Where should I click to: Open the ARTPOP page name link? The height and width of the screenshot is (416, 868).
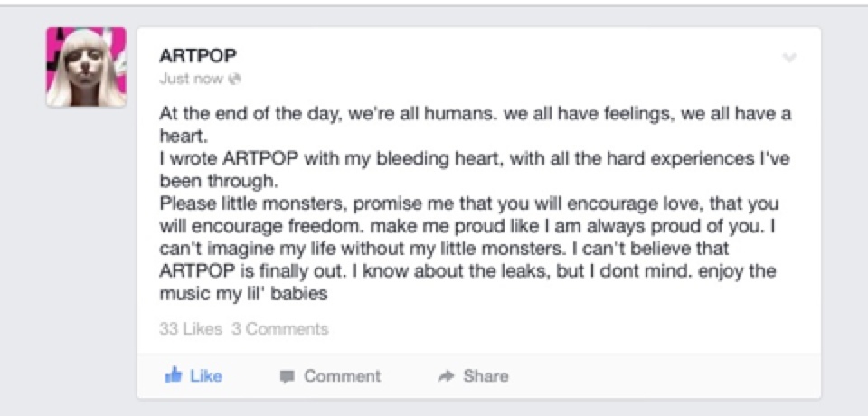198,55
